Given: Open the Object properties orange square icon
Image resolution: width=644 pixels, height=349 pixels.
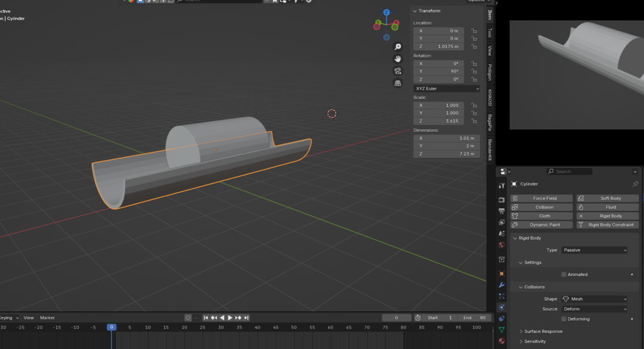Looking at the screenshot, I should tap(501, 274).
